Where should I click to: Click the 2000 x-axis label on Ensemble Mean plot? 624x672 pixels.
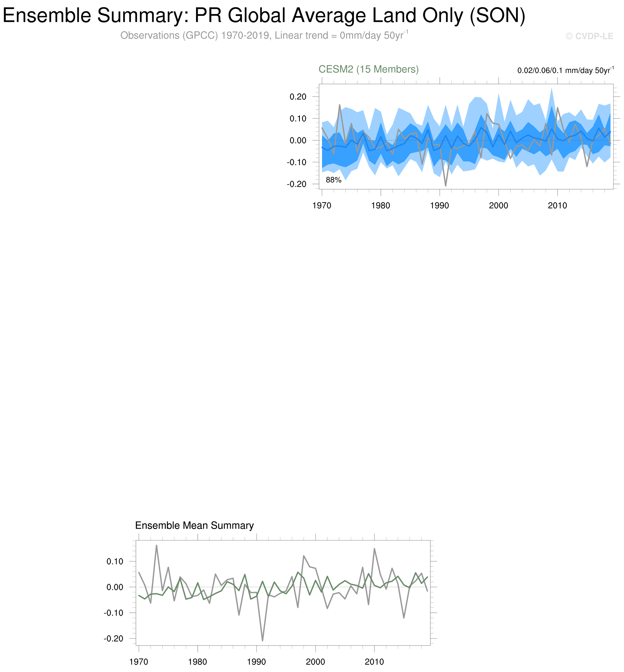click(x=315, y=662)
